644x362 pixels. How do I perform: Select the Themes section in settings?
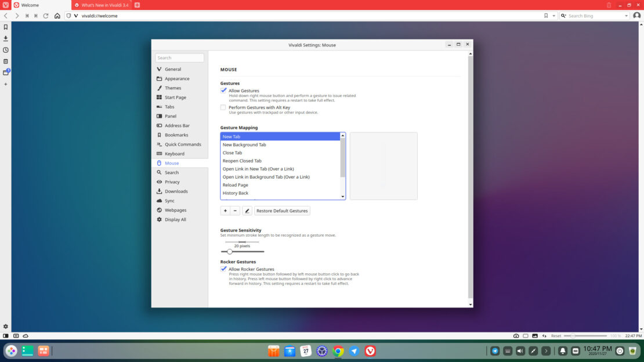click(x=173, y=88)
